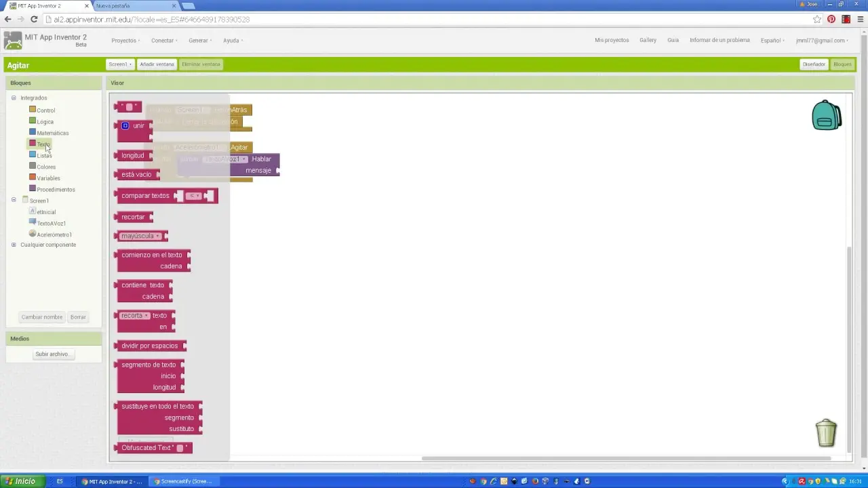
Task: Select the dividir por espacios block
Action: (x=151, y=346)
